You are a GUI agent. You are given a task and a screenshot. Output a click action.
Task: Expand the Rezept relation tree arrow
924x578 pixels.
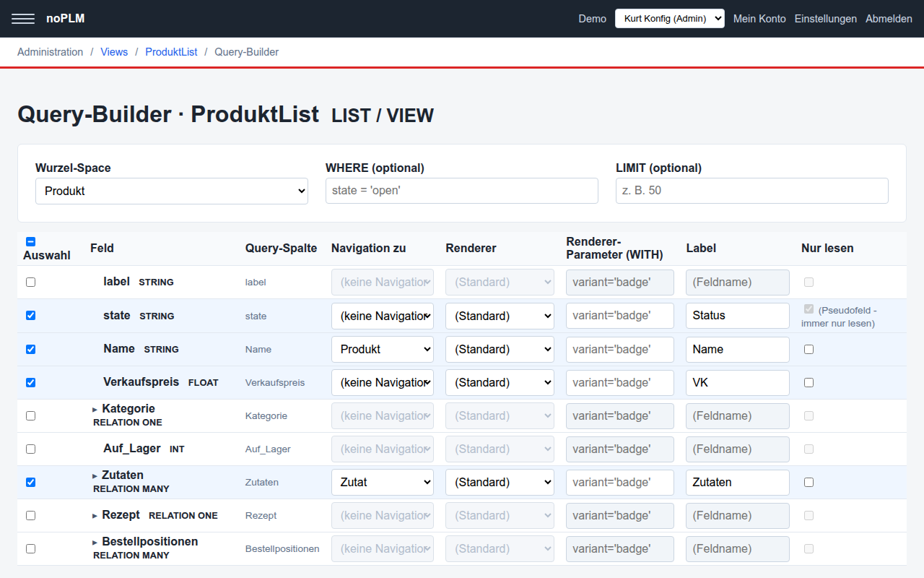click(95, 516)
